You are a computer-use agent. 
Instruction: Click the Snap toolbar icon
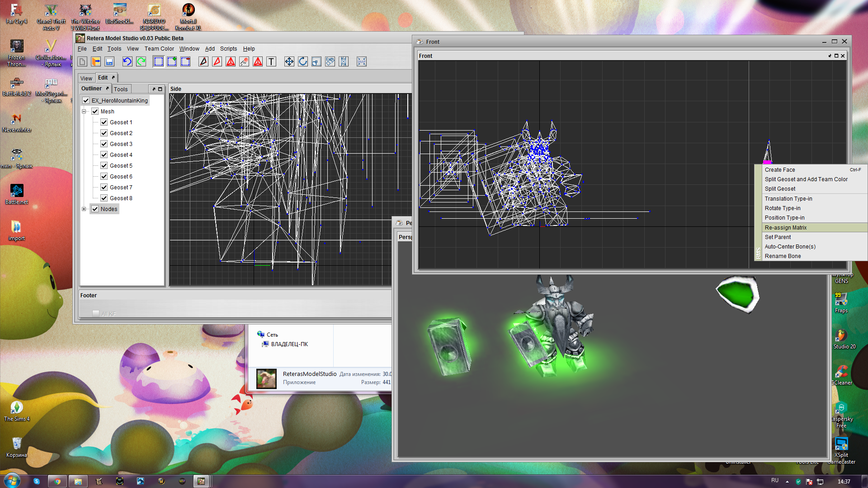pos(362,62)
